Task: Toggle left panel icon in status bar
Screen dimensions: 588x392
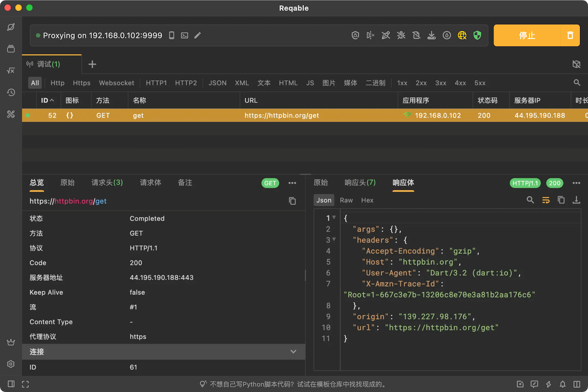Action: pos(11,384)
